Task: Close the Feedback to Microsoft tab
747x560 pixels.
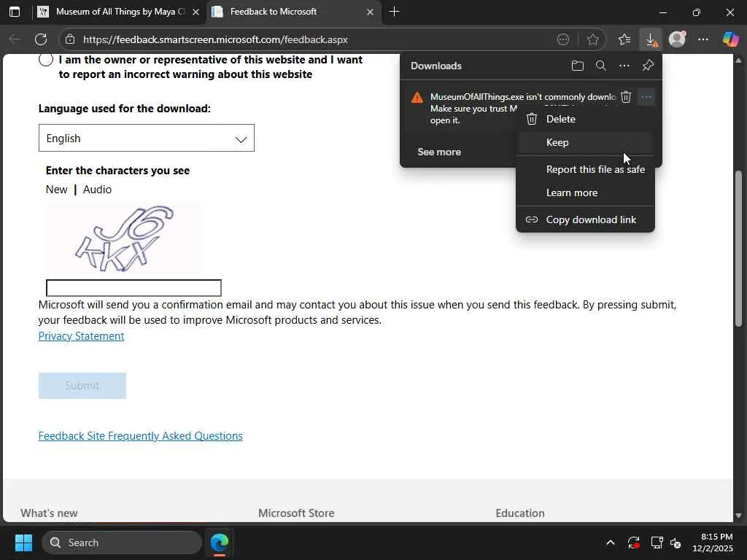Action: [x=370, y=12]
